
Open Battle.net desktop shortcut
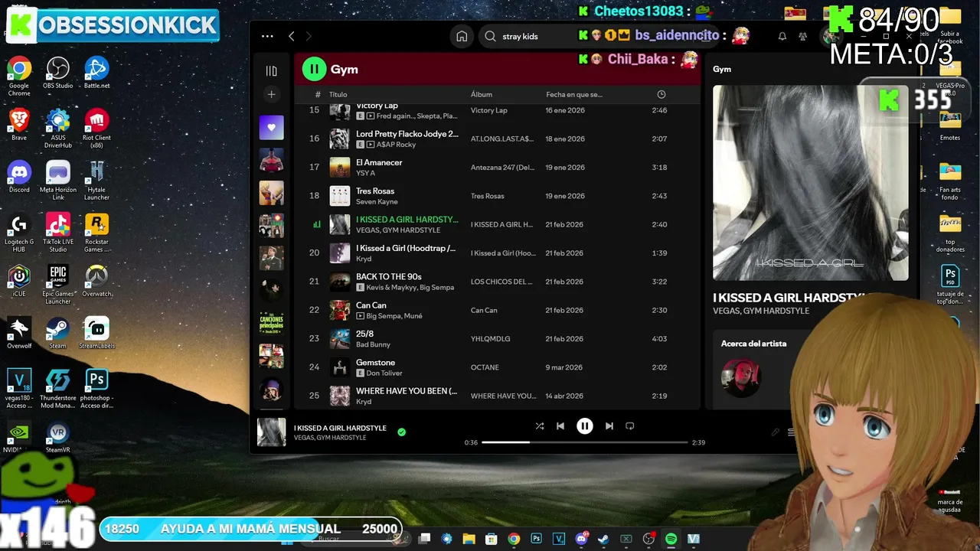96,73
